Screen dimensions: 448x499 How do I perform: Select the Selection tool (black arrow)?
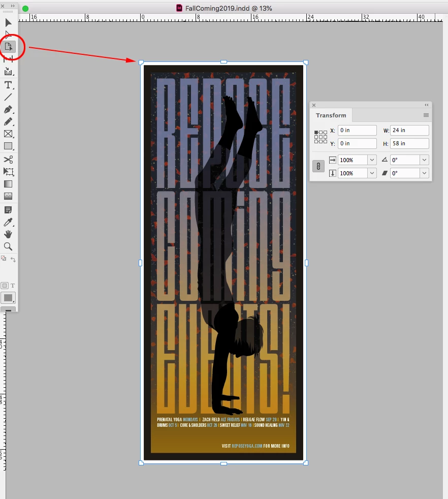(8, 22)
